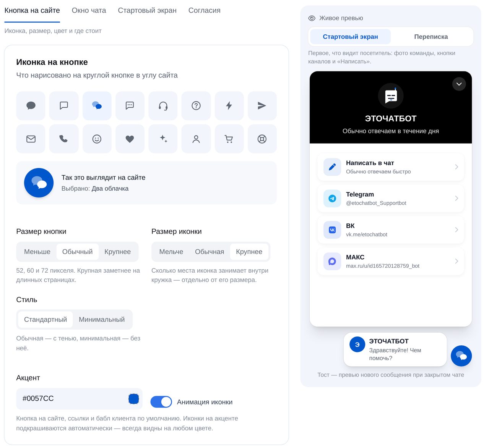Collapse the chat preview with chevron button
497x448 pixels.
tap(459, 84)
